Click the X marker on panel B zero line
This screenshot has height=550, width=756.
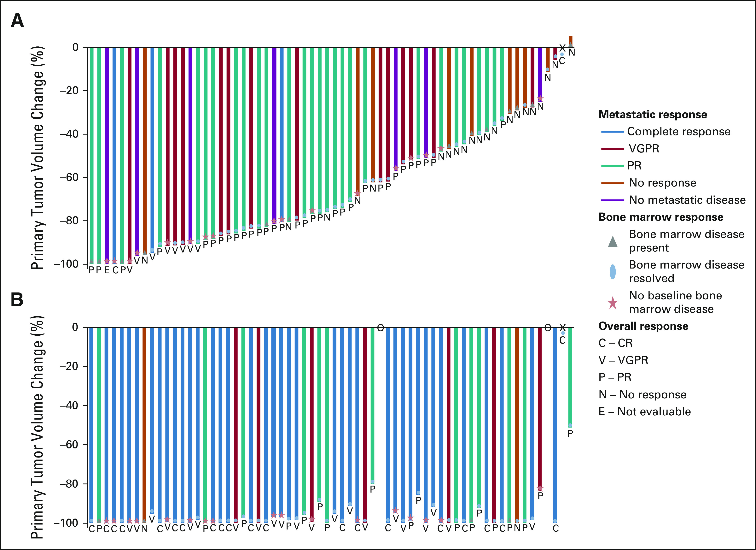click(563, 328)
